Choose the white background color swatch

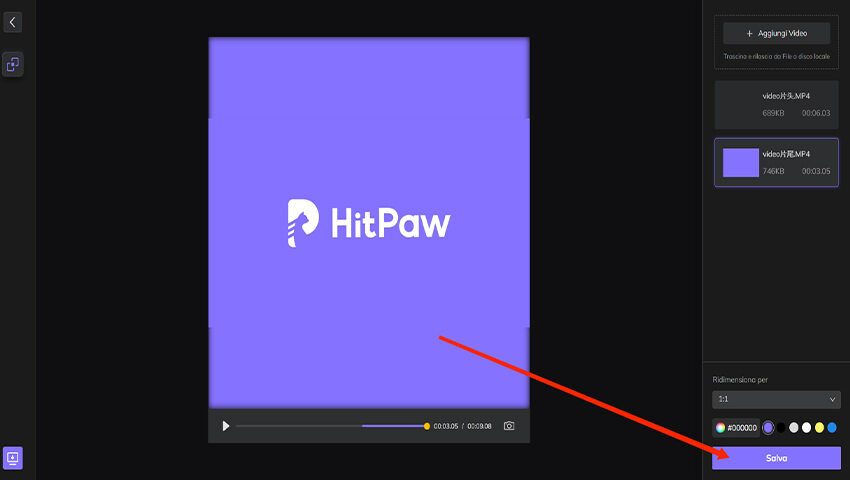(807, 428)
